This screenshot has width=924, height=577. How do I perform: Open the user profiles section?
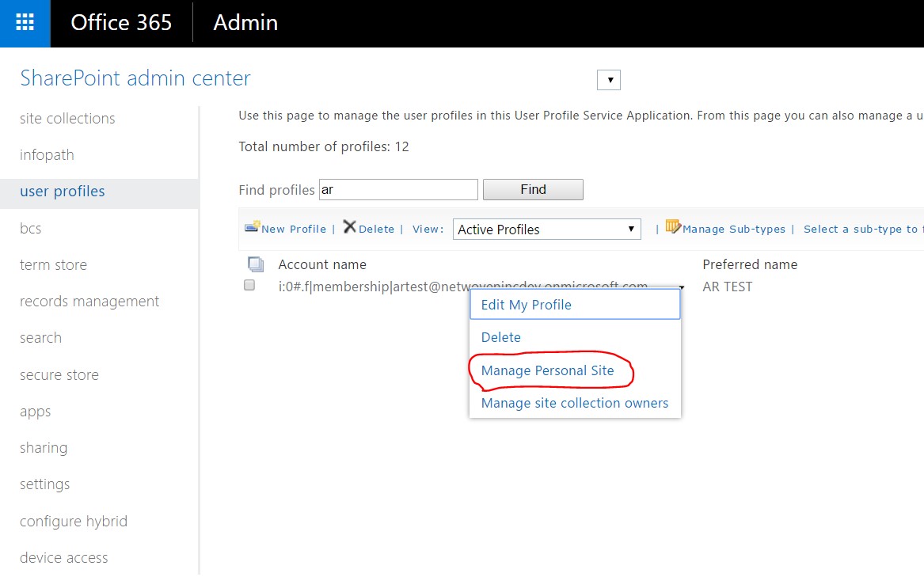(62, 191)
